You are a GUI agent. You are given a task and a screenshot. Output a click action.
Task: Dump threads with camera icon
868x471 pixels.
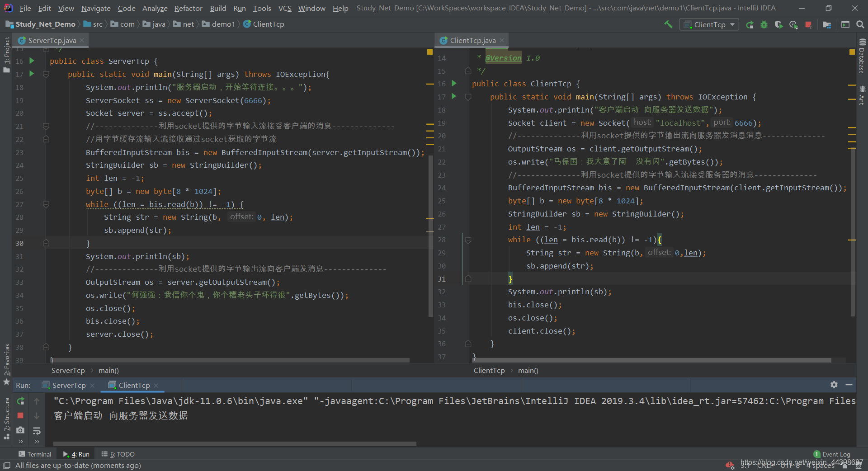20,430
